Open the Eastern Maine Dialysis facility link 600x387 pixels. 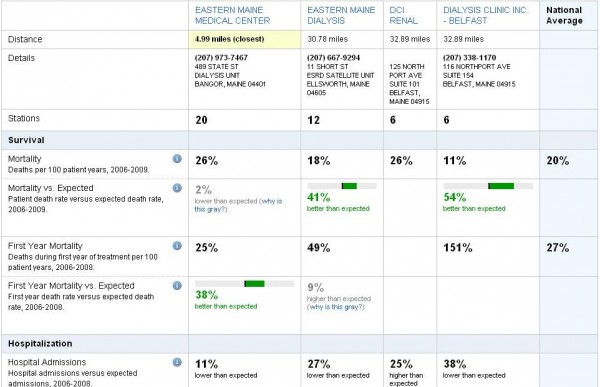(x=341, y=15)
